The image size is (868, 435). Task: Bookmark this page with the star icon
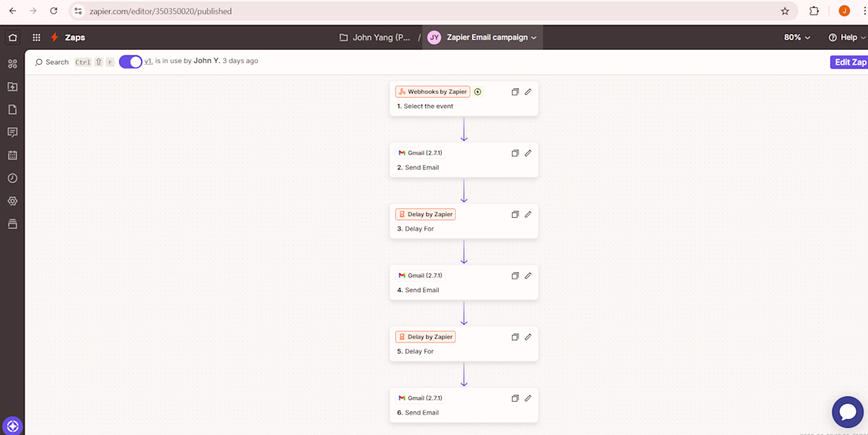[784, 11]
